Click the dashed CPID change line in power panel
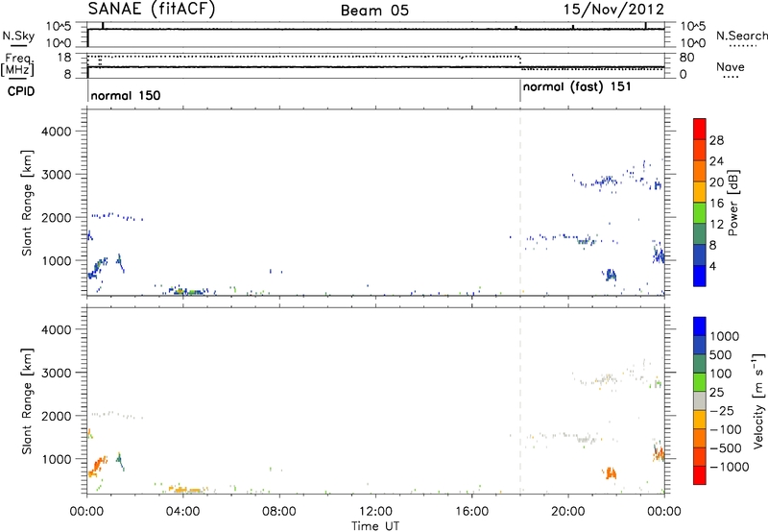 click(520, 203)
